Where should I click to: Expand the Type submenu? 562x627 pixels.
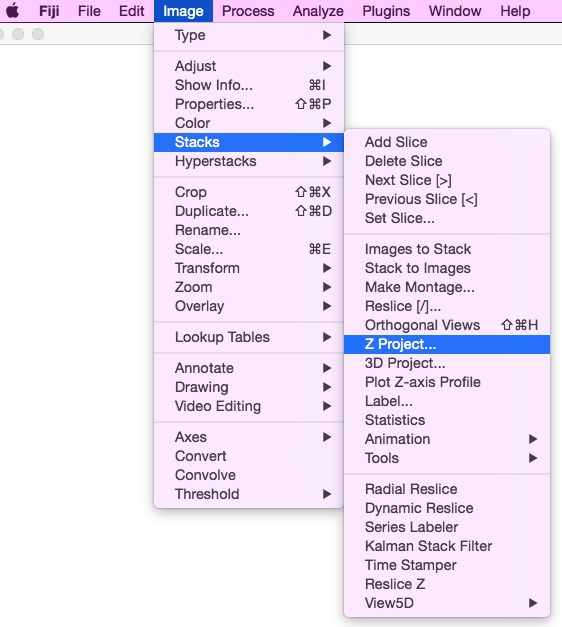(249, 35)
